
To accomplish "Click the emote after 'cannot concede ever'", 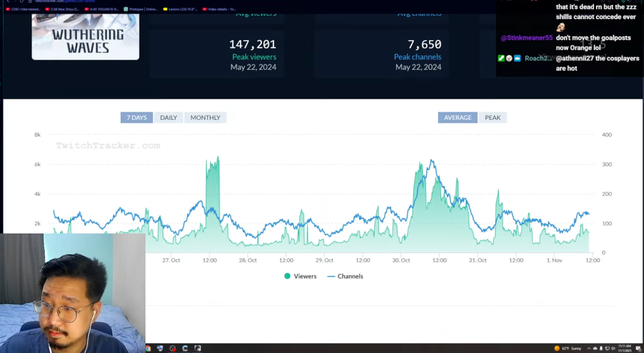I will (561, 27).
